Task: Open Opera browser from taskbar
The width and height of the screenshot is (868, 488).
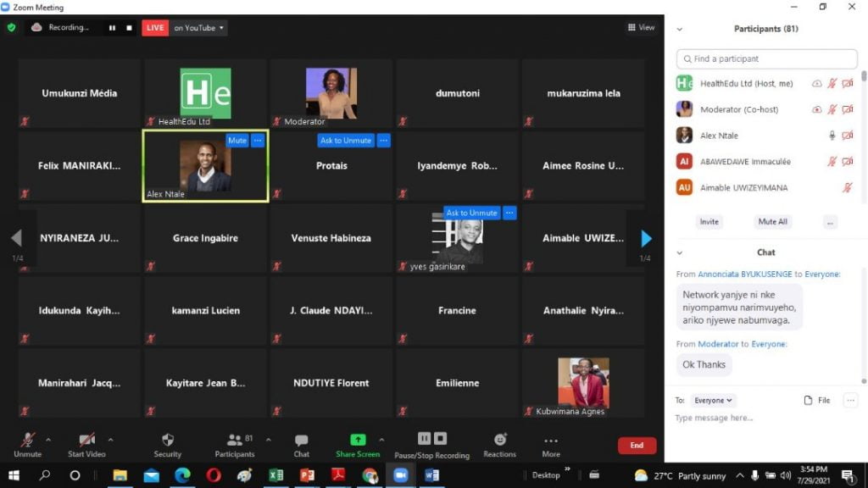Action: coord(214,475)
